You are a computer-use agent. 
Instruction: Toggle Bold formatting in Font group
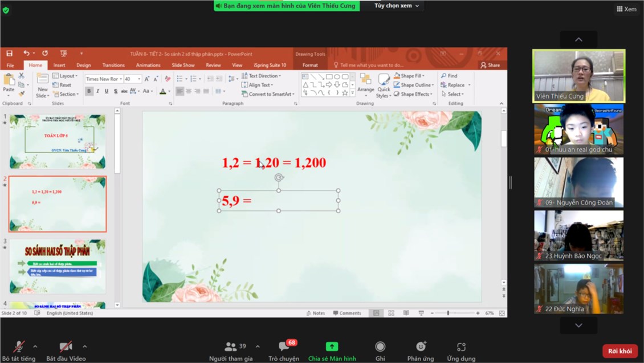89,91
